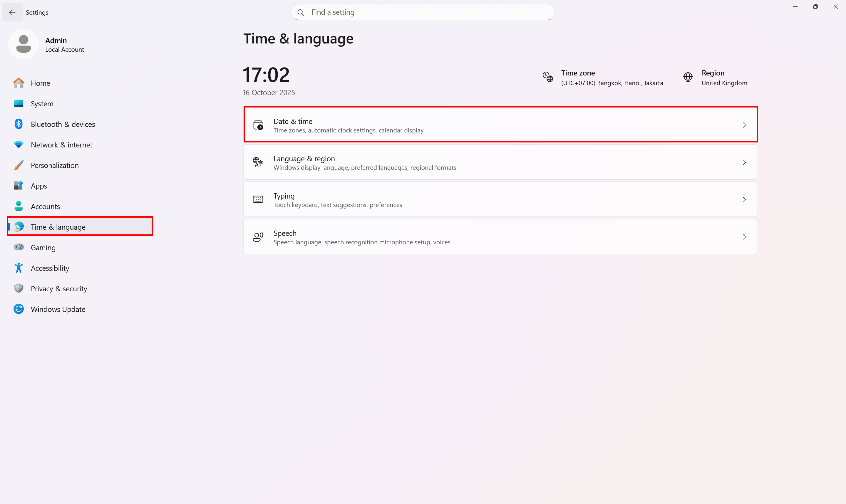
Task: Click the Network & internet wifi icon
Action: tap(19, 145)
